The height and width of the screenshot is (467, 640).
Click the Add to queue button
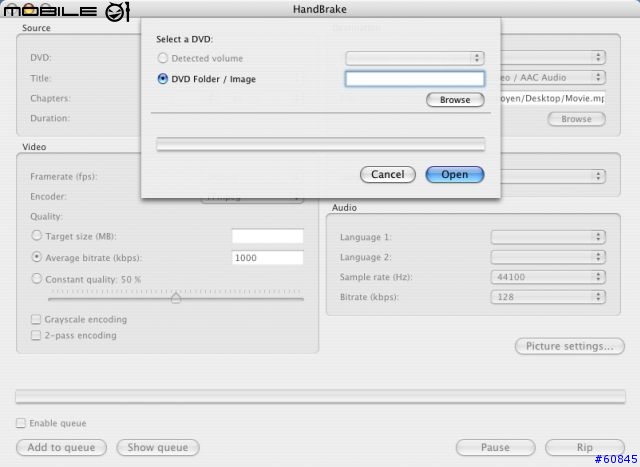pyautogui.click(x=61, y=447)
